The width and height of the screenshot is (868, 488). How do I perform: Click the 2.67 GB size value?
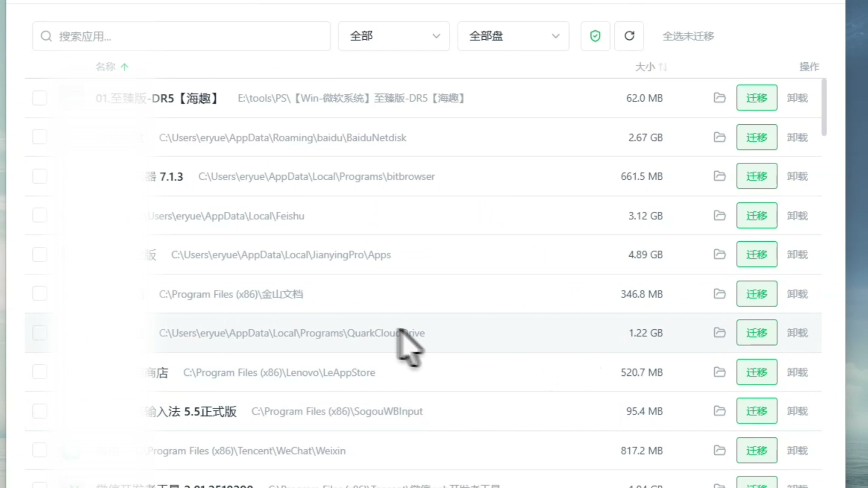[x=645, y=138]
